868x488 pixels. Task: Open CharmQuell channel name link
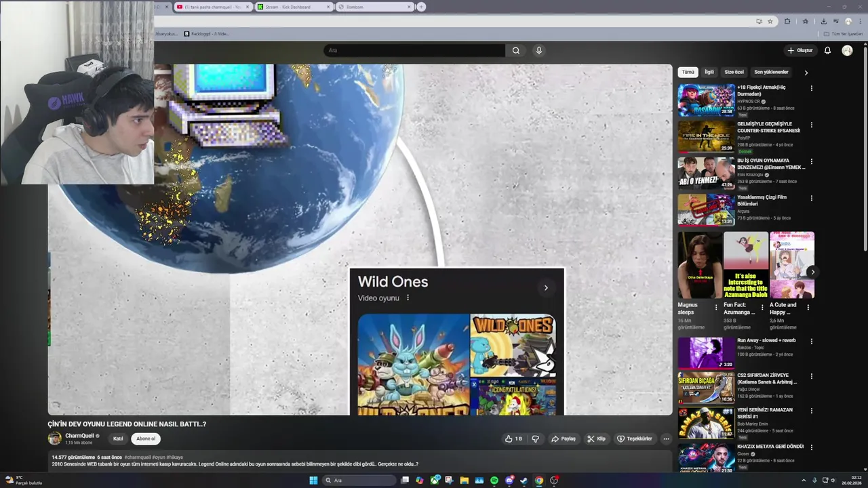80,436
